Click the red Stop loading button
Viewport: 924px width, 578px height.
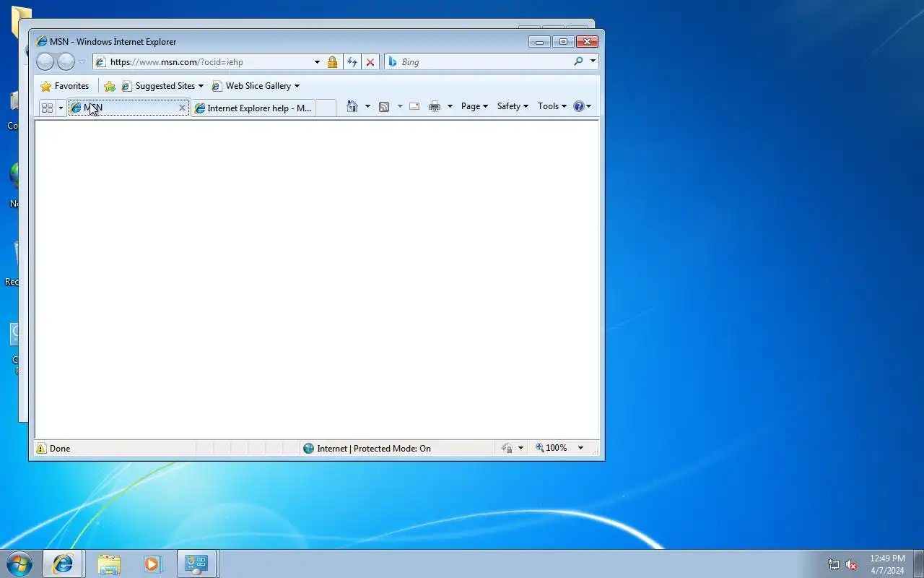[370, 62]
